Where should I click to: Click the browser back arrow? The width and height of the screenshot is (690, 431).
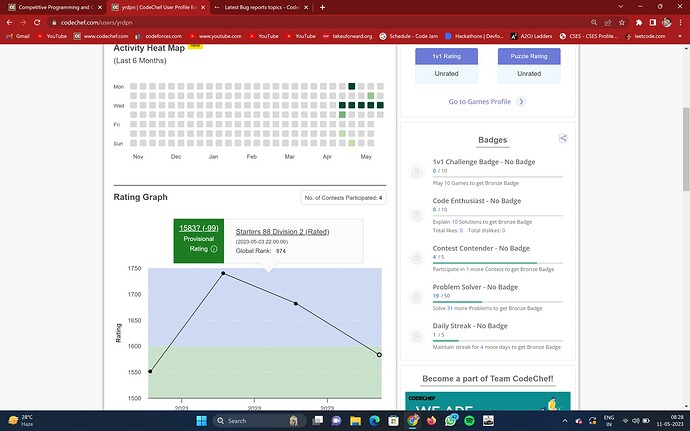point(10,22)
